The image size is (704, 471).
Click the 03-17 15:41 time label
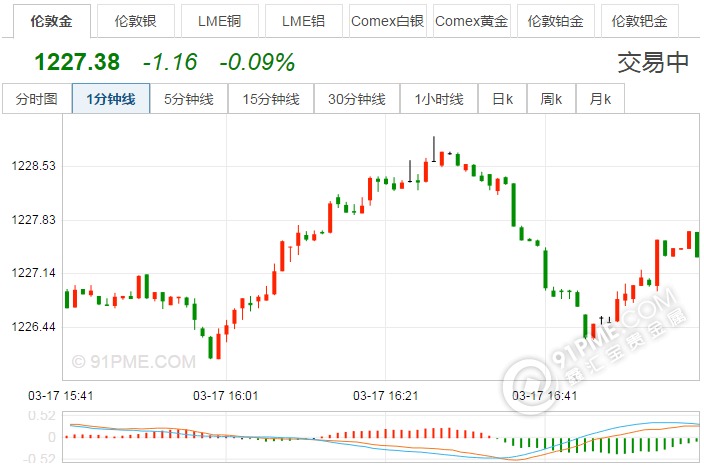tap(61, 396)
